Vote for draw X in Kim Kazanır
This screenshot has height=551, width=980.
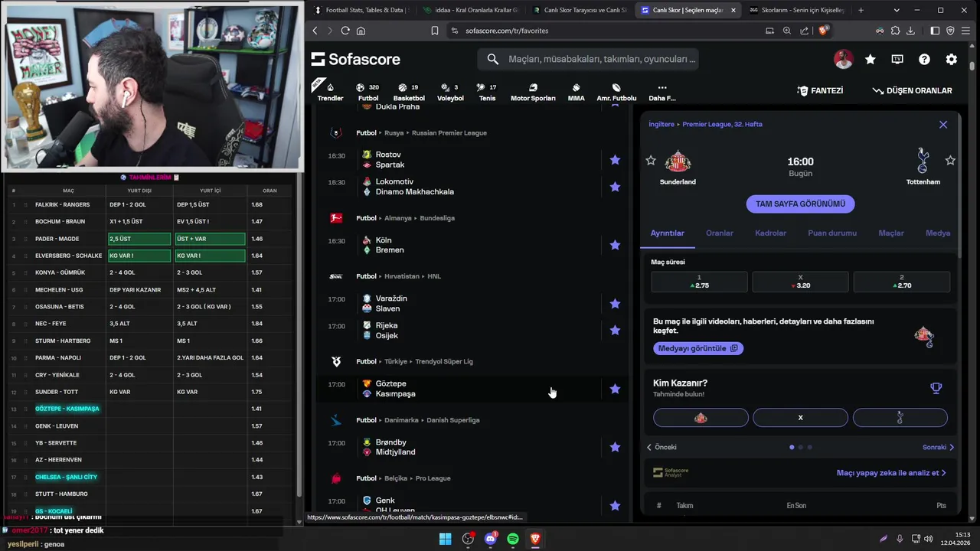[800, 417]
